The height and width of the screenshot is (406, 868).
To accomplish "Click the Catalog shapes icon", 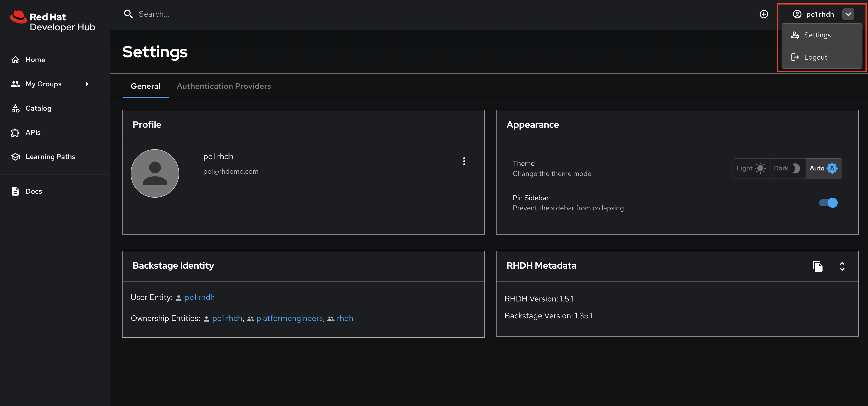I will pos(15,108).
